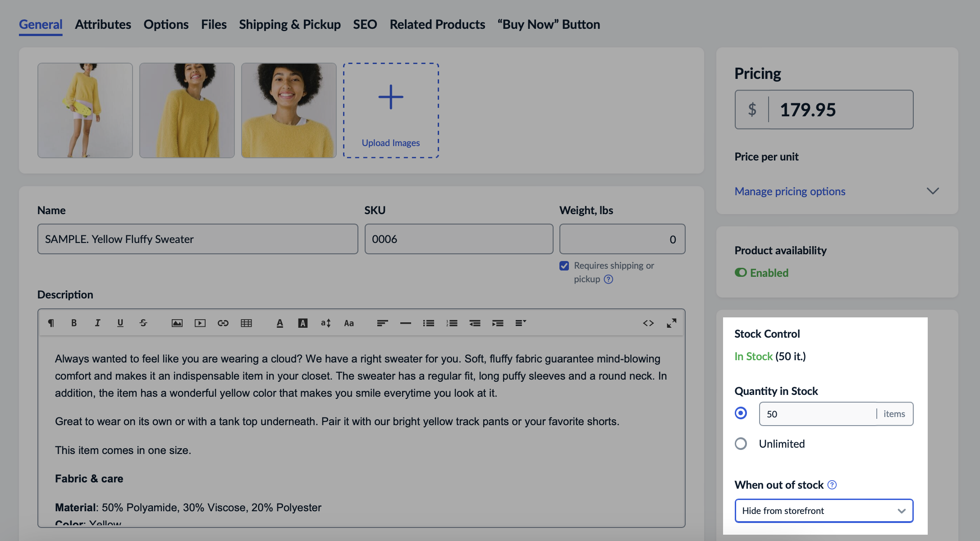This screenshot has height=541, width=980.
Task: Click the Manage pricing options link
Action: [790, 191]
